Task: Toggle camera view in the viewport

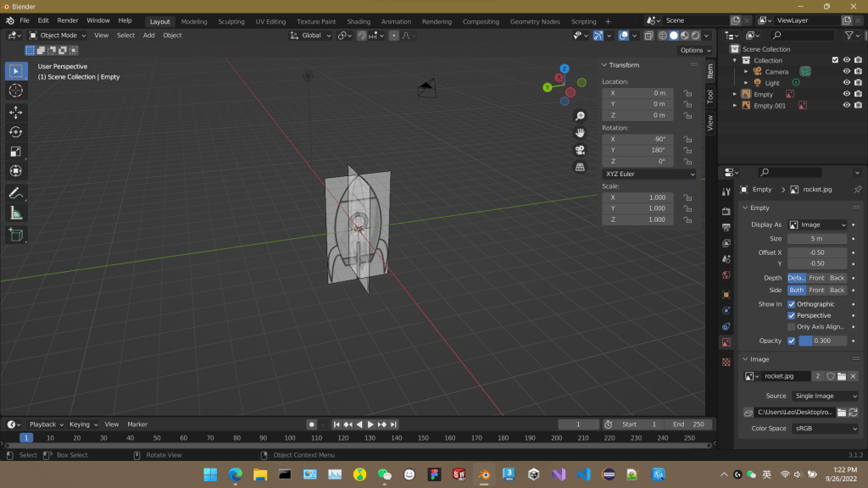Action: pyautogui.click(x=580, y=150)
